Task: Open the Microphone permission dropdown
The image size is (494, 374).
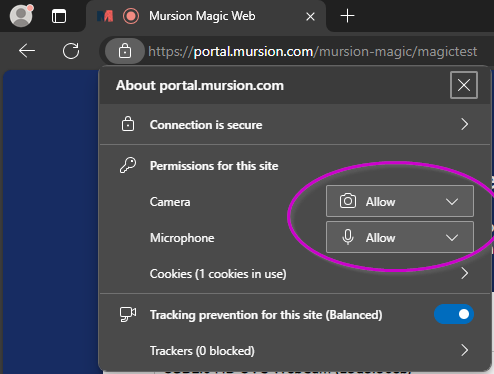Action: (400, 237)
